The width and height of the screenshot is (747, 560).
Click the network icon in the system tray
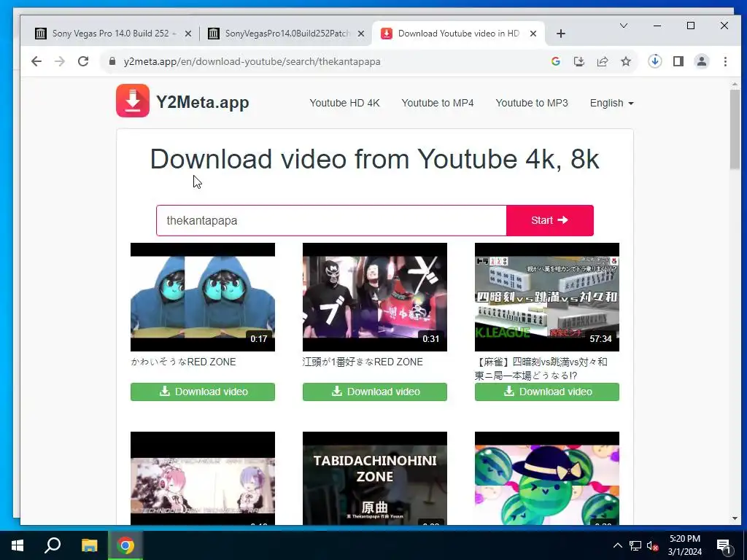[635, 545]
